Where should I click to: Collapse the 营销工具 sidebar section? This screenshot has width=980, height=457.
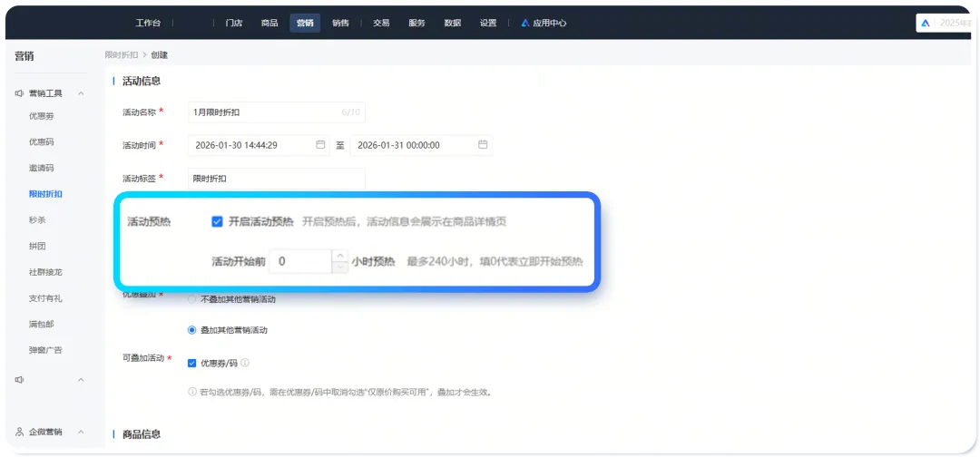81,93
